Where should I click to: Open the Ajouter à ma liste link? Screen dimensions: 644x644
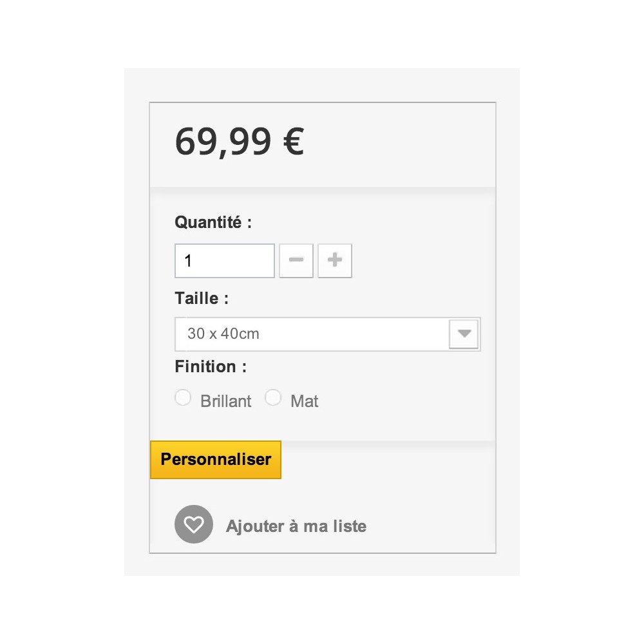296,526
